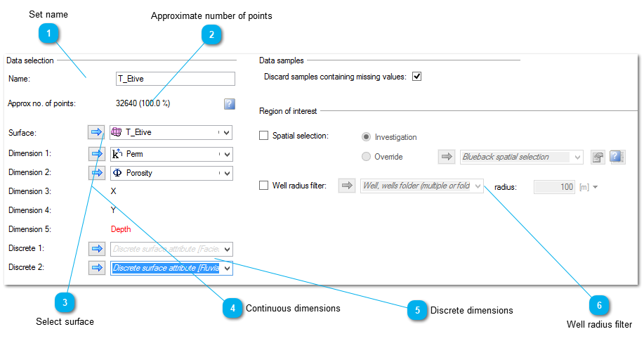Click the blue arrow for Dimension 2
644x341 pixels.
(97, 173)
